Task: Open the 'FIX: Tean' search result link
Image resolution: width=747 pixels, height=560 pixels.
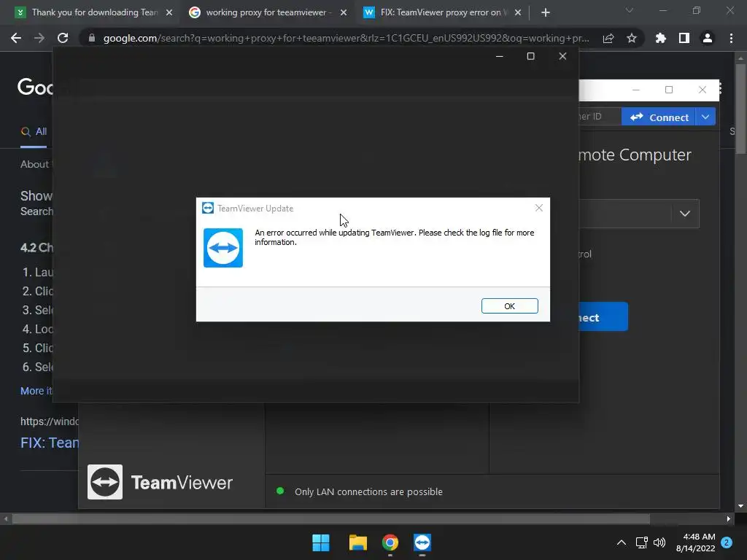Action: click(50, 443)
